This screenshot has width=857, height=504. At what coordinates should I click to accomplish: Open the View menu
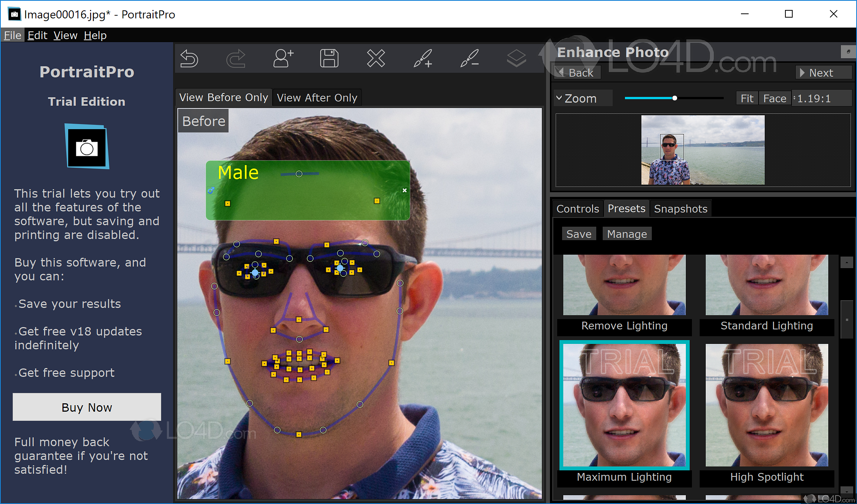[x=65, y=35]
